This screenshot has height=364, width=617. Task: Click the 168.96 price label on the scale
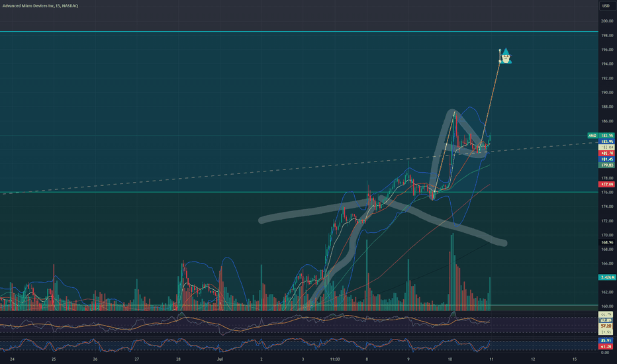point(606,242)
